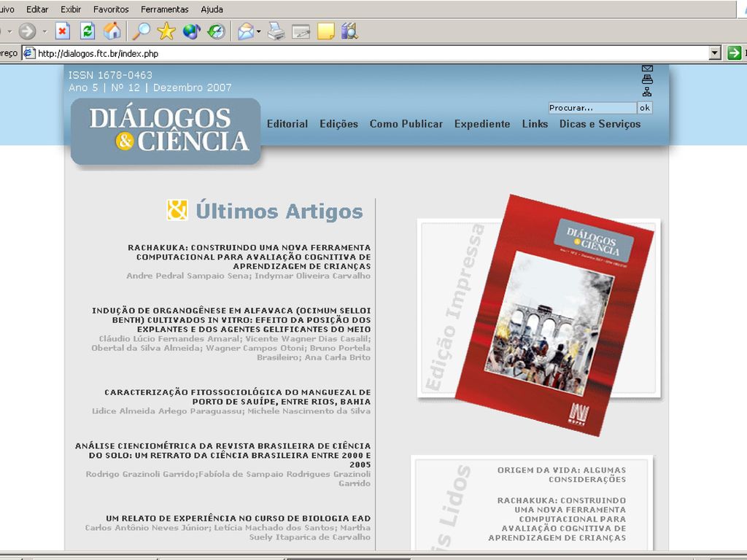Screen dimensions: 747x560
Task: Open Media globe toolbar icon
Action: coord(192,31)
